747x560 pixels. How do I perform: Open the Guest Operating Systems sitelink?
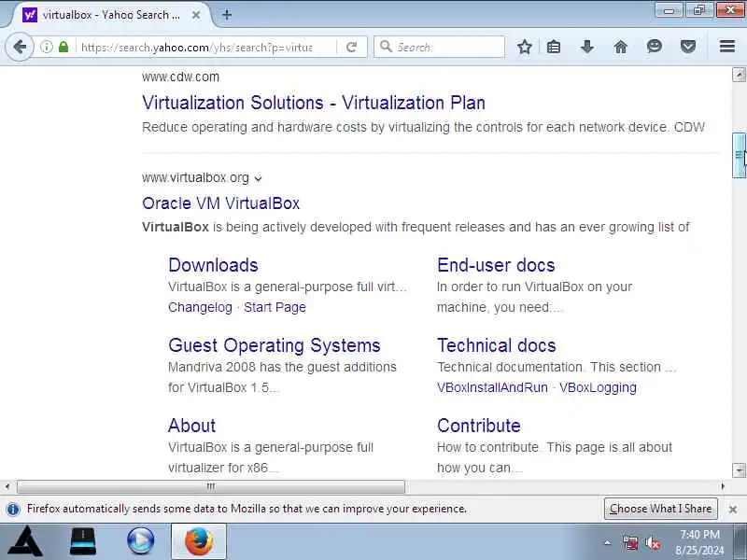tap(275, 345)
